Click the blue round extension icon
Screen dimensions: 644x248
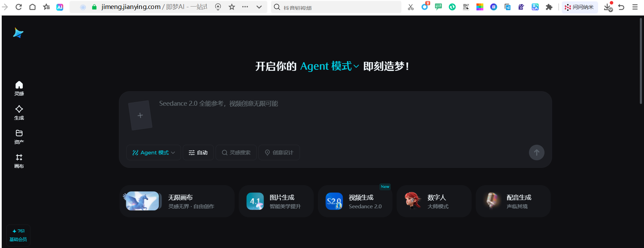(x=494, y=7)
